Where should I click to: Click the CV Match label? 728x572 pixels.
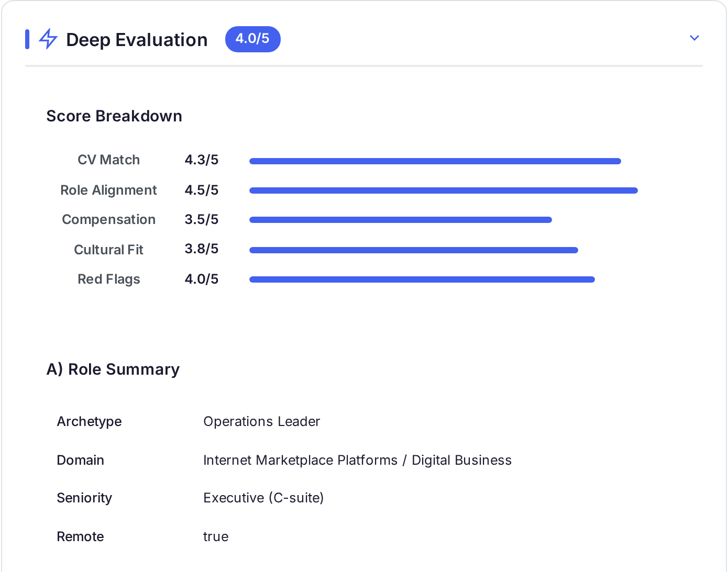pos(109,160)
